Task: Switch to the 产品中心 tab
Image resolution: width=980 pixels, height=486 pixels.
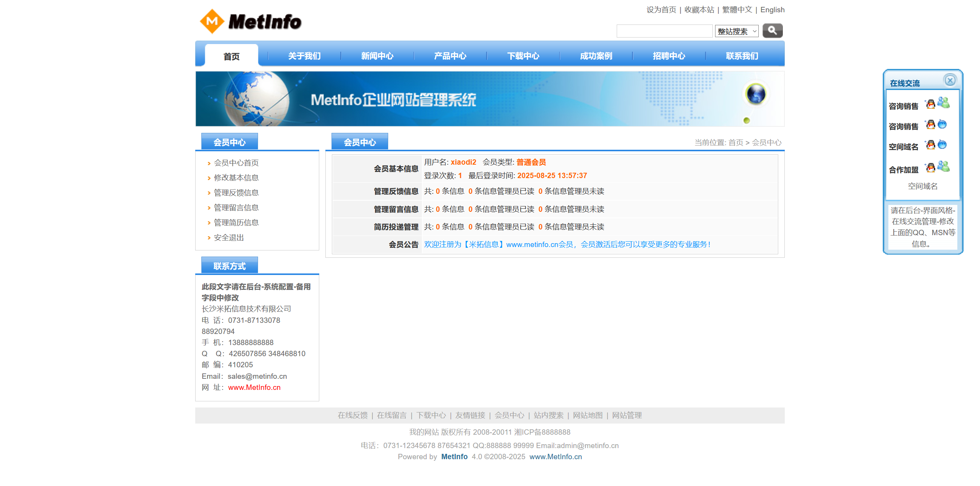Action: (x=450, y=56)
